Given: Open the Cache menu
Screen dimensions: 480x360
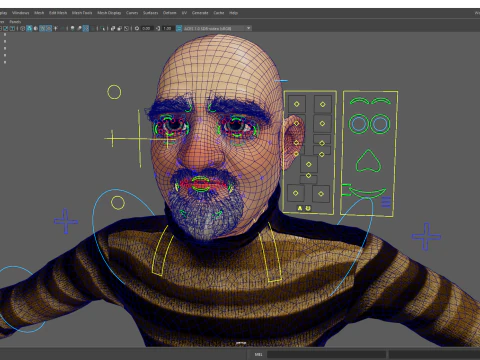Looking at the screenshot, I should [219, 13].
